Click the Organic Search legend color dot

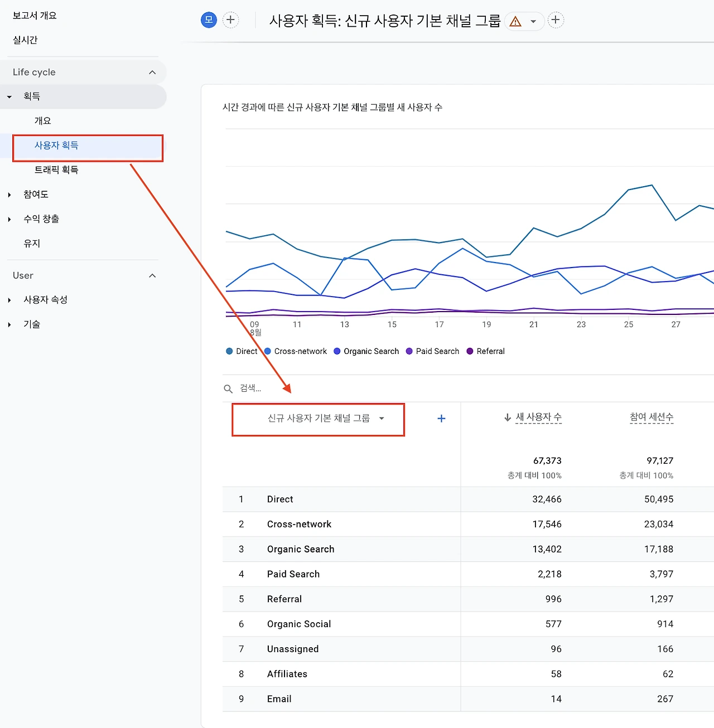point(337,351)
